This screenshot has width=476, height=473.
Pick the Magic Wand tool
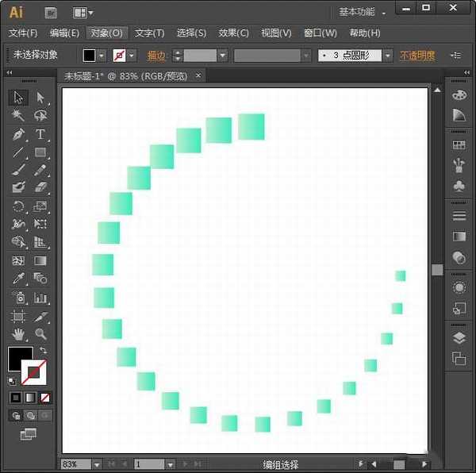pyautogui.click(x=19, y=116)
